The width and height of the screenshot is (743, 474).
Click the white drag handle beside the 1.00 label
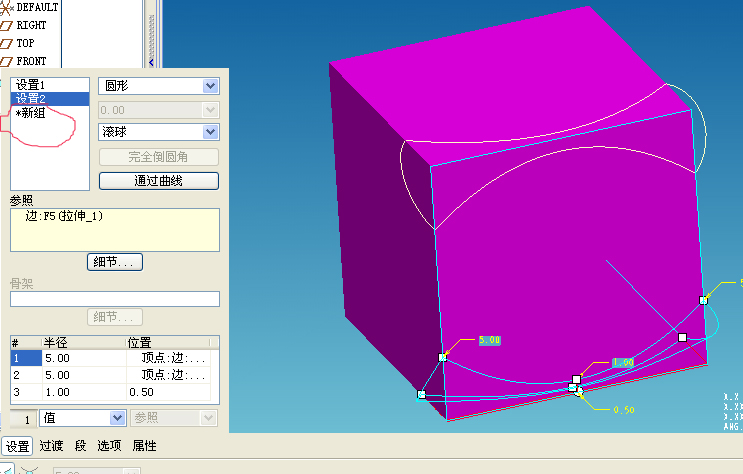coord(576,379)
